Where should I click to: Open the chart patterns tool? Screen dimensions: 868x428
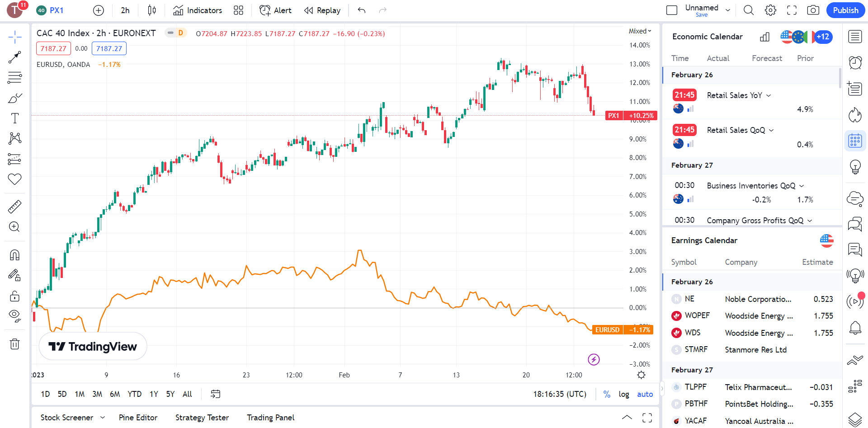click(15, 138)
